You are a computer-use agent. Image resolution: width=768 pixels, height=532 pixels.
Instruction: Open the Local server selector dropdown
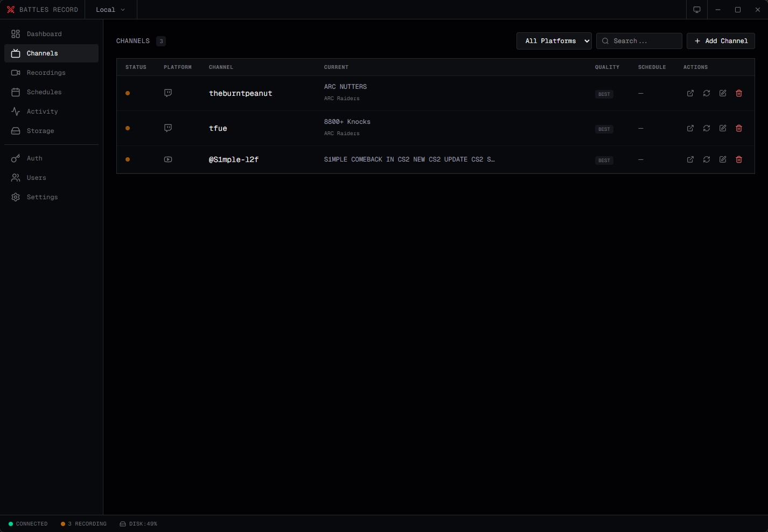click(110, 9)
